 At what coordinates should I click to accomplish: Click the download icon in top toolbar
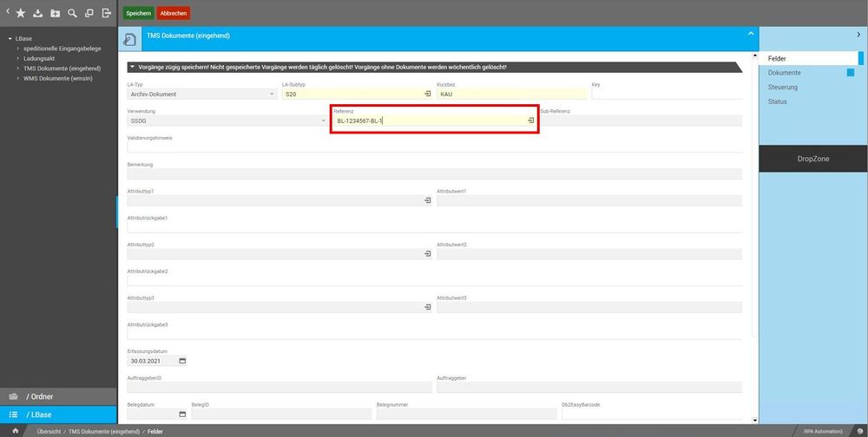[x=37, y=13]
